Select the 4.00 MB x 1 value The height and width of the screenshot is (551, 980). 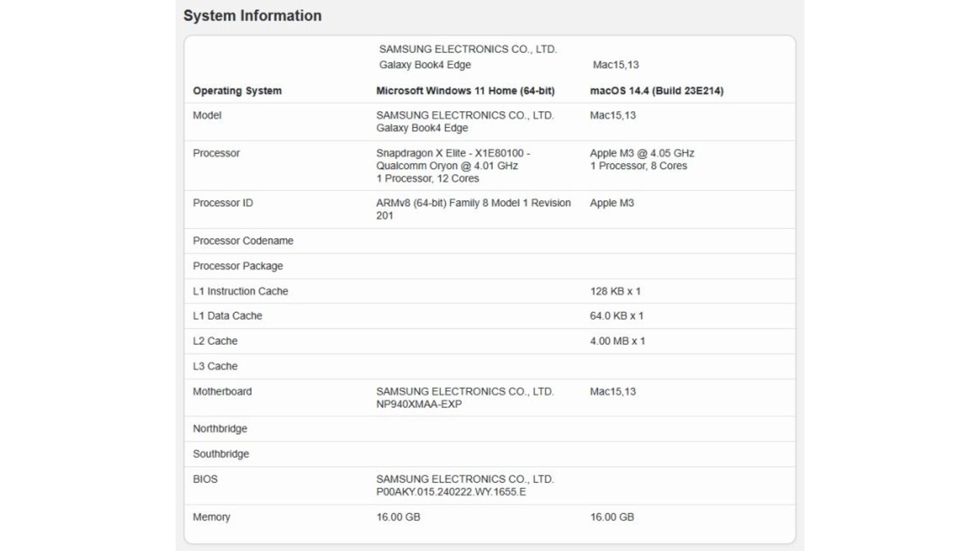coord(618,341)
